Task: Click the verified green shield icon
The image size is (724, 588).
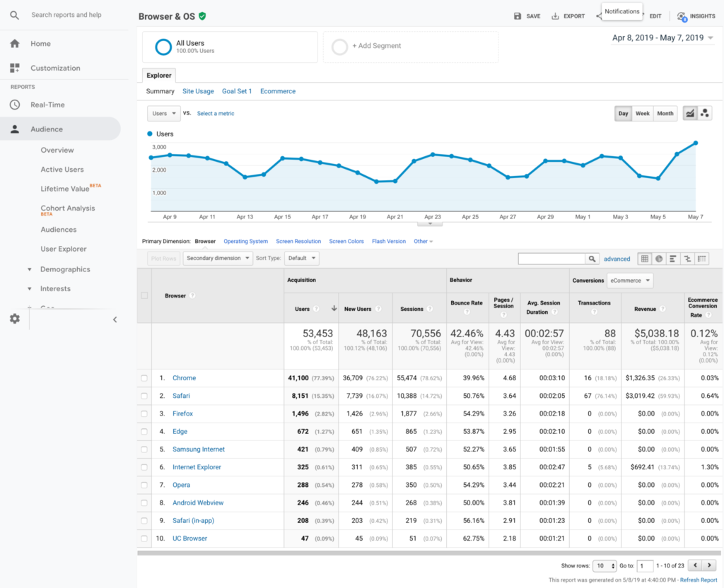Action: point(202,16)
